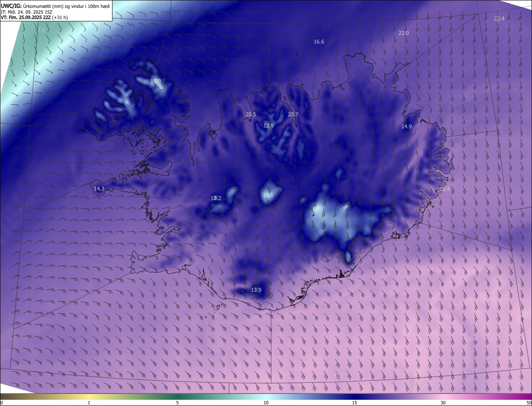Click the color scale tick labeled 1
The width and height of the screenshot is (532, 406).
[x=89, y=403]
